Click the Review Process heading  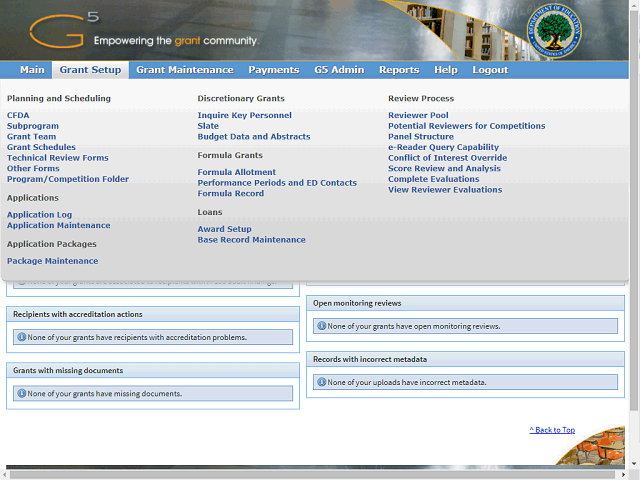[421, 98]
